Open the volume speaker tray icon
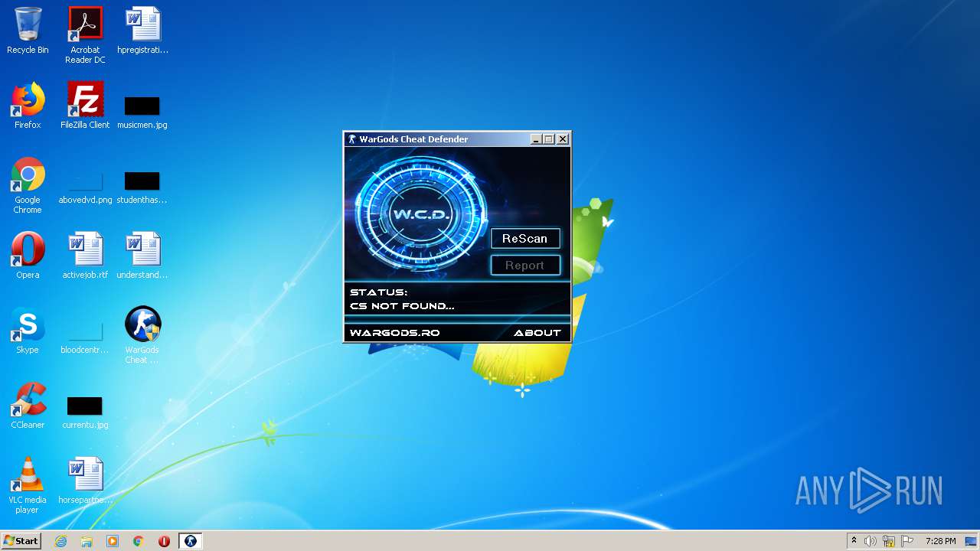Image resolution: width=980 pixels, height=551 pixels. [x=871, y=541]
